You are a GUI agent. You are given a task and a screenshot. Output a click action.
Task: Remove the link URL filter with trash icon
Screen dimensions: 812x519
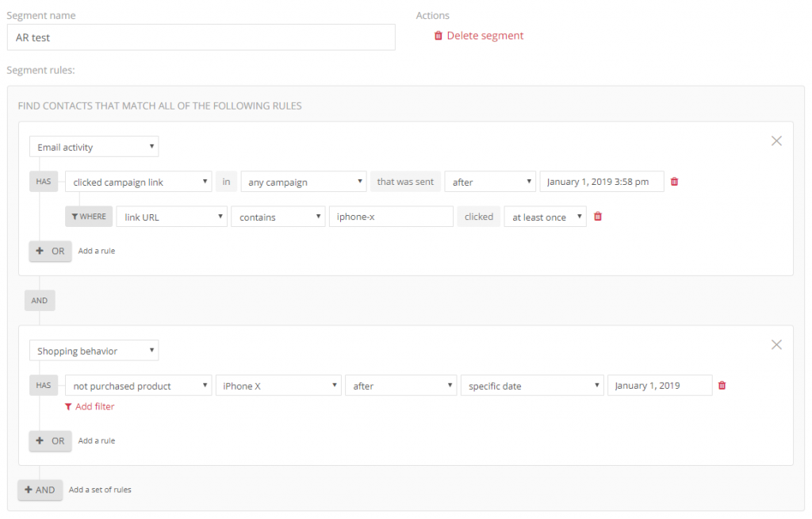click(598, 216)
